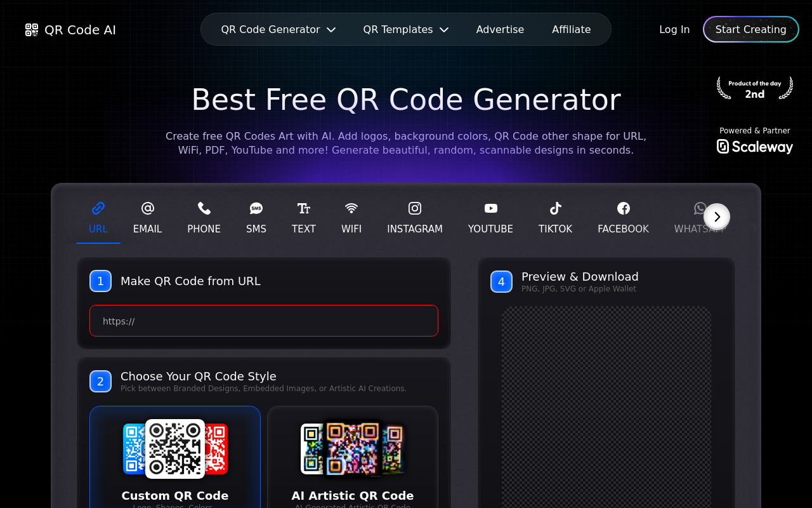Choose the Custom QR Code style card
The height and width of the screenshot is (508, 812).
click(175, 457)
